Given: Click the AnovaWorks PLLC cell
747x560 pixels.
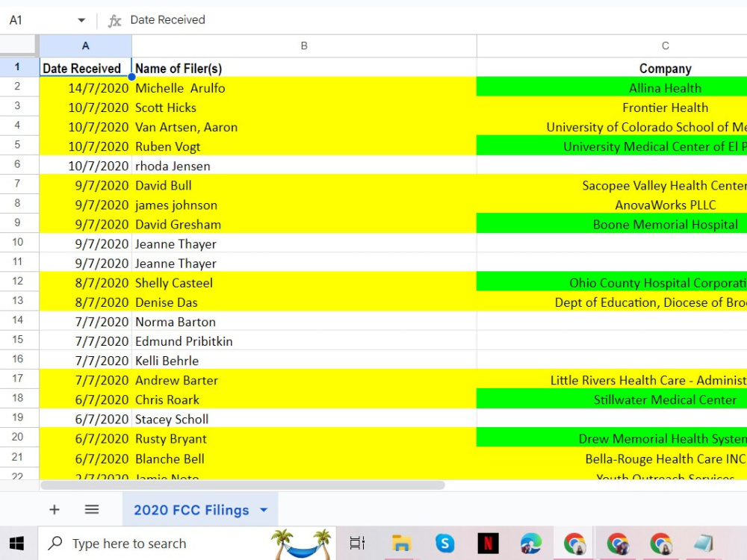Looking at the screenshot, I should pyautogui.click(x=613, y=205).
